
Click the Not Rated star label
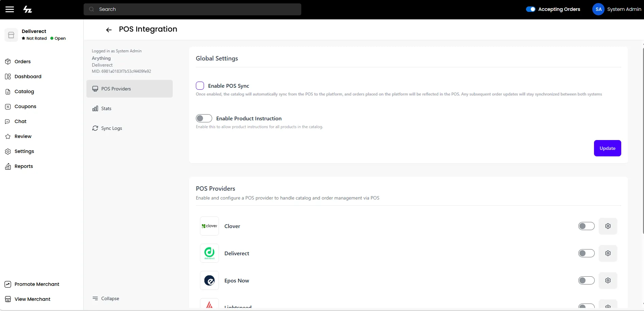34,38
